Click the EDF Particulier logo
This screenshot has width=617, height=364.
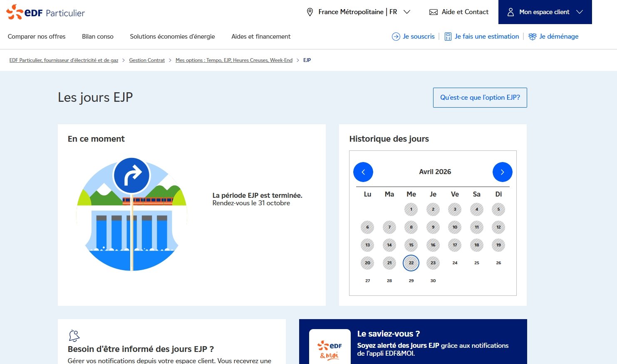pyautogui.click(x=45, y=12)
